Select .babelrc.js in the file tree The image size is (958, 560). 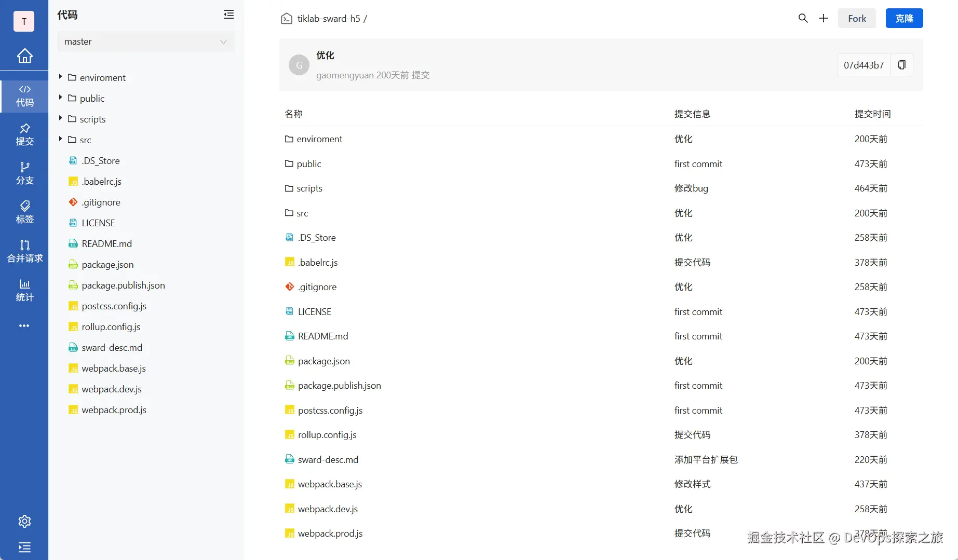coord(102,182)
